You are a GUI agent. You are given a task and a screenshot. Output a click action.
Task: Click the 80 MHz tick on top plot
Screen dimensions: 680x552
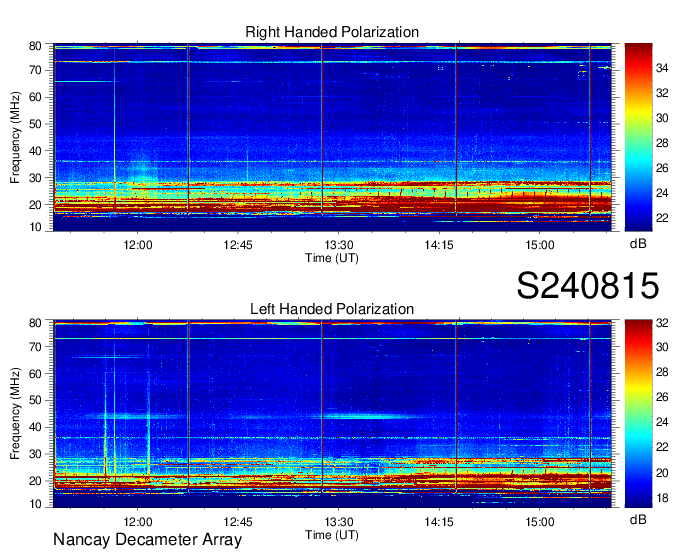36,46
